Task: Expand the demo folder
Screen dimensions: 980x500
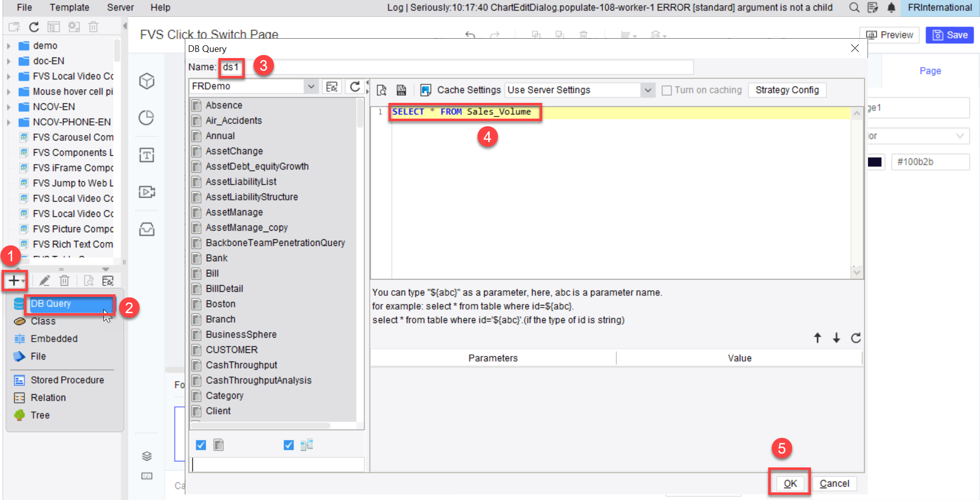Action: click(x=9, y=46)
